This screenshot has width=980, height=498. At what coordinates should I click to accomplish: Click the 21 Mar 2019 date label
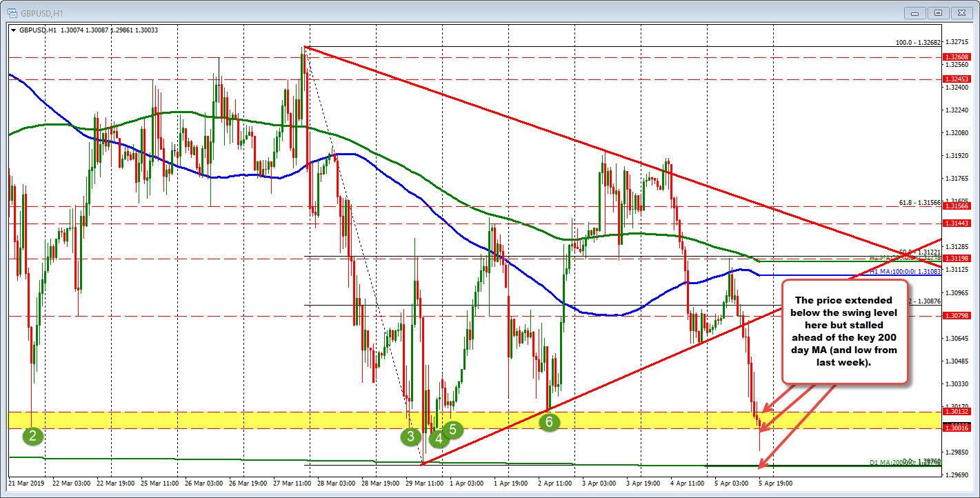point(28,484)
